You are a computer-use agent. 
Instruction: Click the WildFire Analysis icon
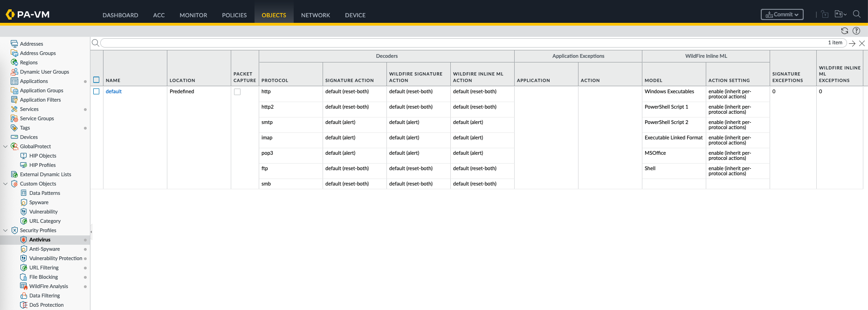24,286
